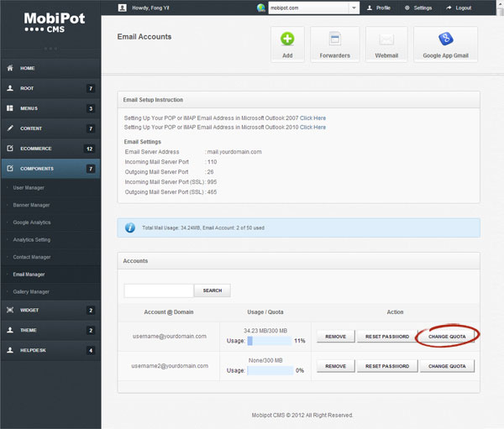Open the Home menu item

(50, 68)
